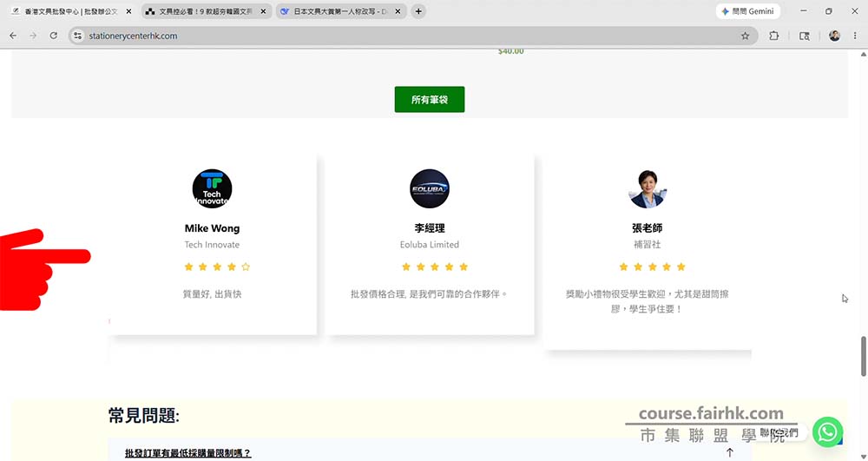This screenshot has width=868, height=461.
Task: Click the page vertical scrollbar thumb
Action: [x=863, y=357]
